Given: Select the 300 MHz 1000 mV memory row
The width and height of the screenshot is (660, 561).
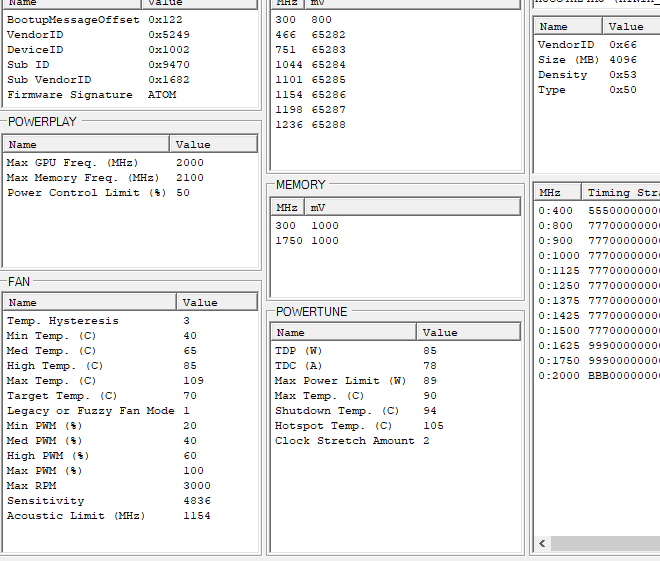Looking at the screenshot, I should click(x=396, y=226).
